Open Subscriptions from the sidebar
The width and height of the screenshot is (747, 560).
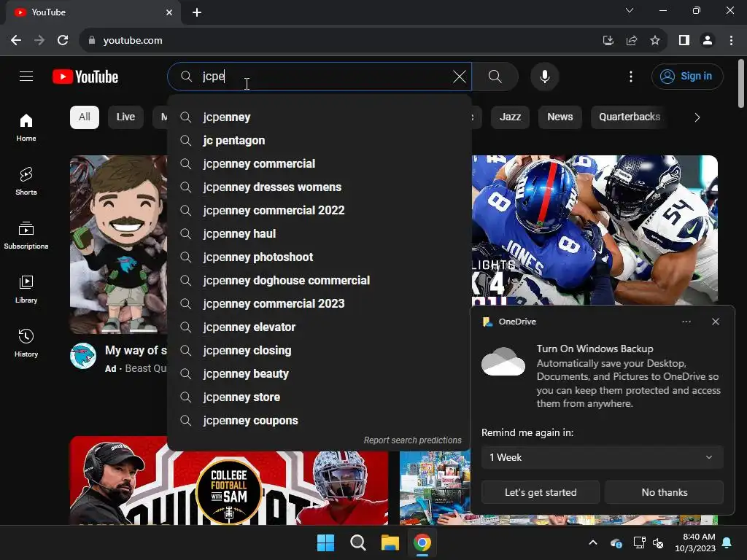click(x=26, y=236)
